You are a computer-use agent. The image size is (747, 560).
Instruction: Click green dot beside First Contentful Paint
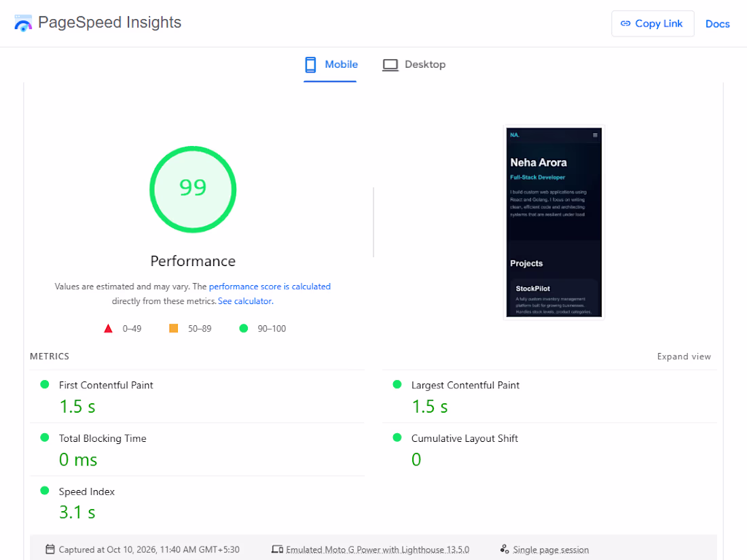tap(45, 384)
